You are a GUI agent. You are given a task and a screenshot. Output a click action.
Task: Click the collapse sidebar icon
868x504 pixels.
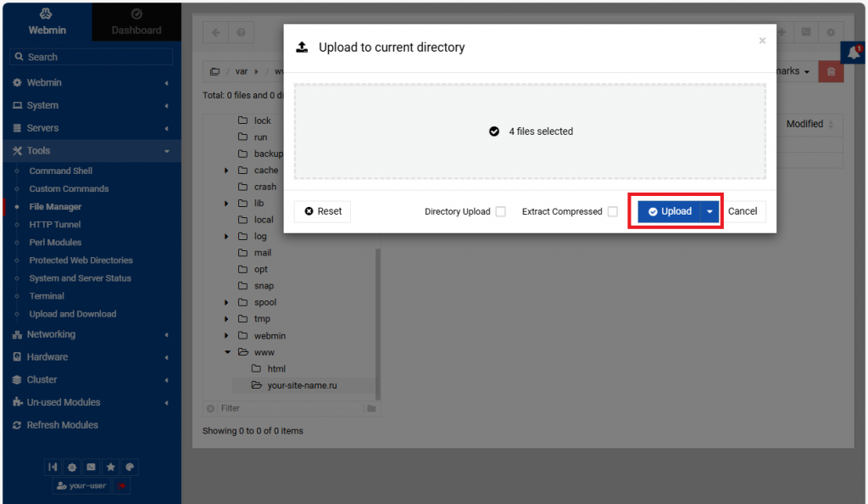click(x=53, y=468)
